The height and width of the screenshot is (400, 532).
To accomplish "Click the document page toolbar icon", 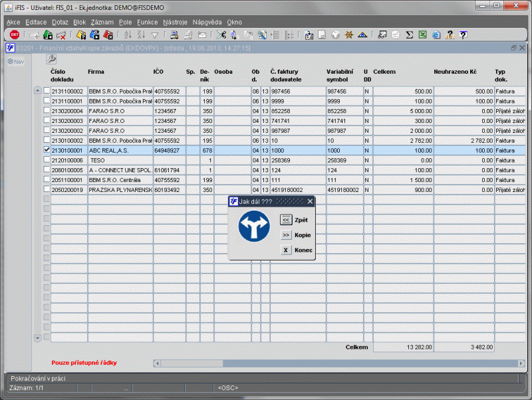I will tap(322, 35).
